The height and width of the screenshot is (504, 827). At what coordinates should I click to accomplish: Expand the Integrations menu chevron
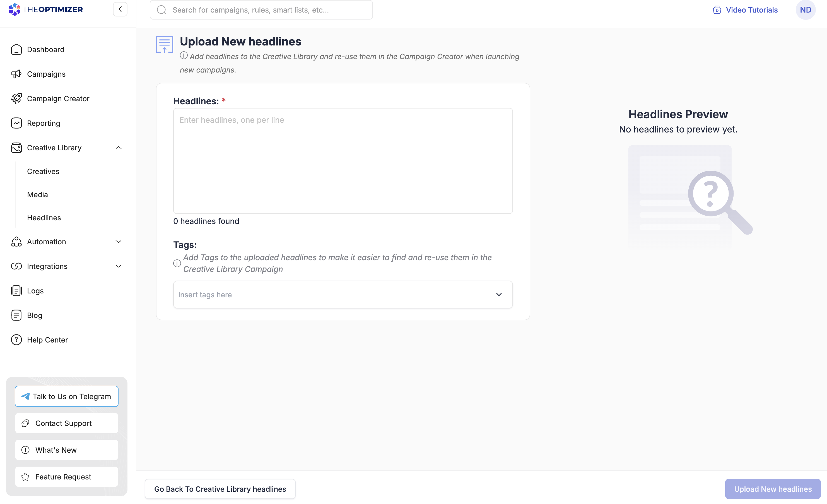[x=119, y=266]
